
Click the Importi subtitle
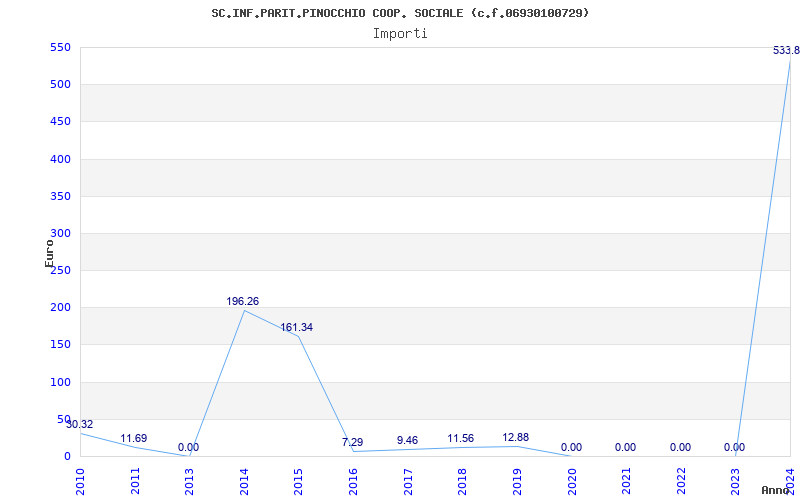(400, 34)
